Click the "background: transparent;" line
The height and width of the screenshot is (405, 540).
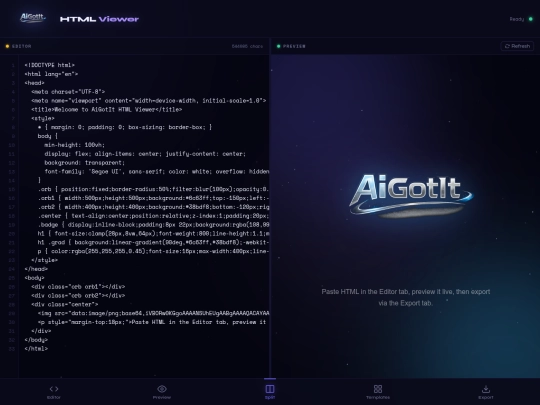tap(84, 163)
